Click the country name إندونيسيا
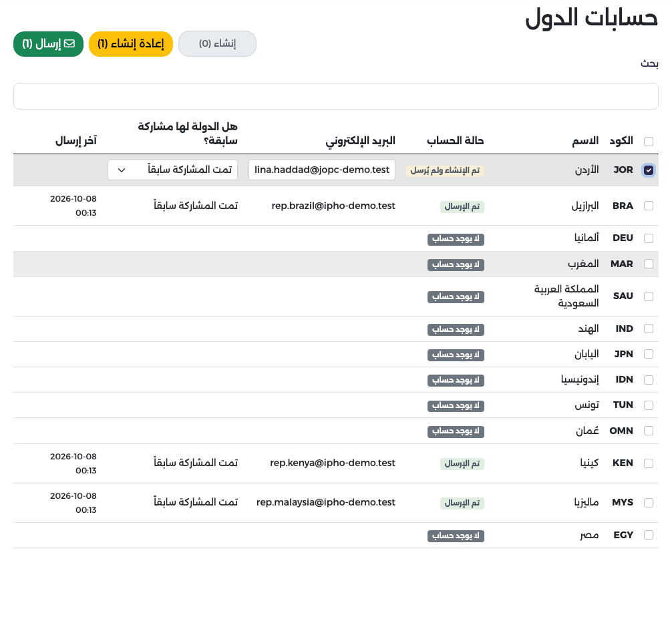Viewport: 672px width, 623px height. [x=580, y=380]
